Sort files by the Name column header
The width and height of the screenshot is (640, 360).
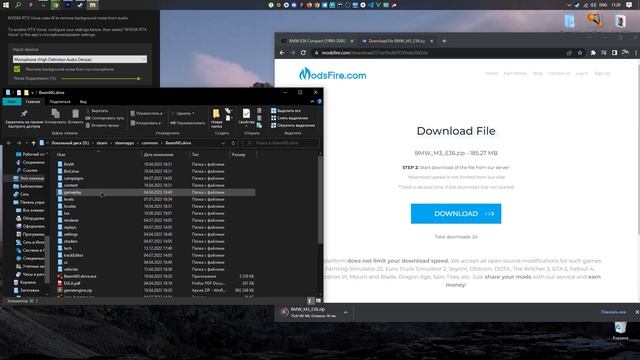98,155
